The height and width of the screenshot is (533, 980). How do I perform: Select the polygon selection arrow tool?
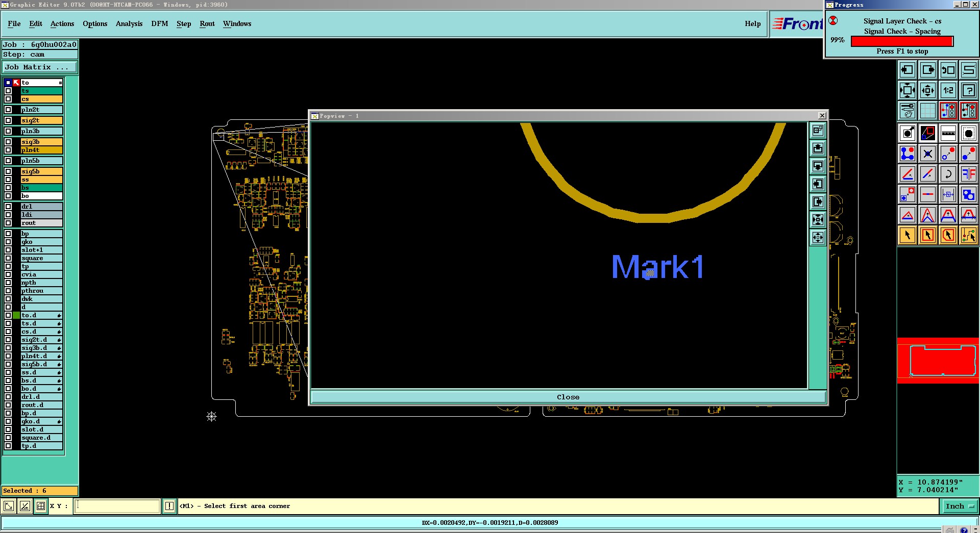pyautogui.click(x=948, y=235)
